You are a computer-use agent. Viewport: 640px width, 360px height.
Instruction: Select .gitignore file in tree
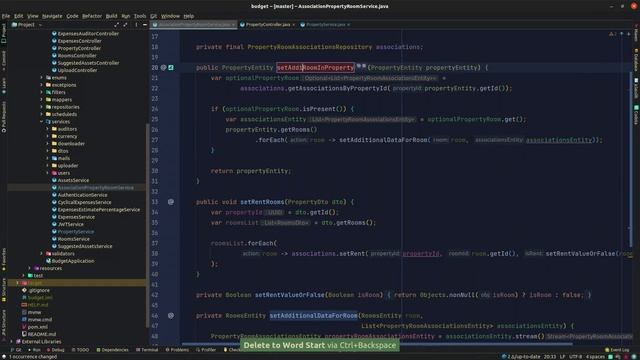click(x=36, y=290)
